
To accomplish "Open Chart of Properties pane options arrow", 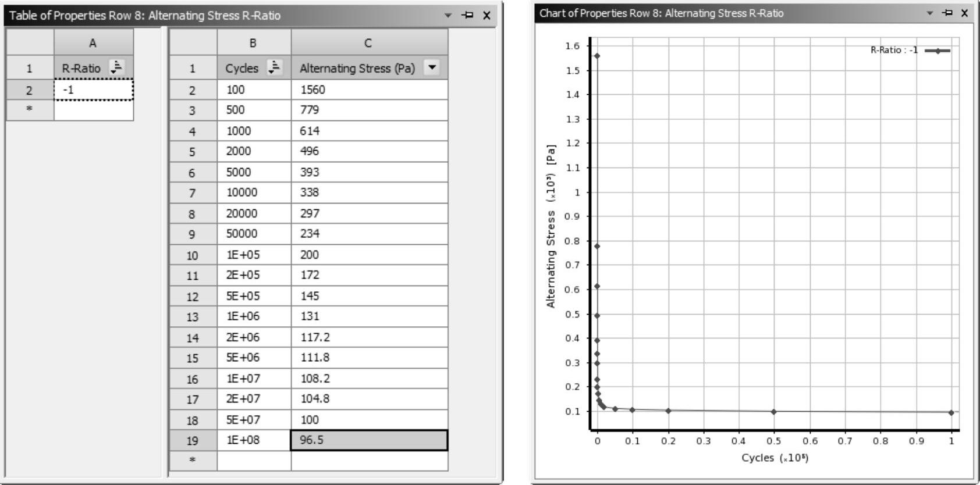I will point(929,13).
